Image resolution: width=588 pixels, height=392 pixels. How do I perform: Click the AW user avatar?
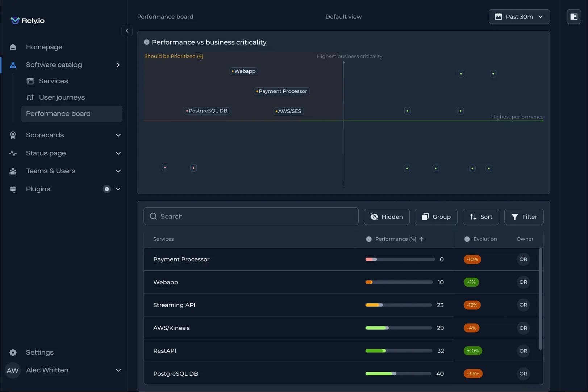[x=13, y=370]
